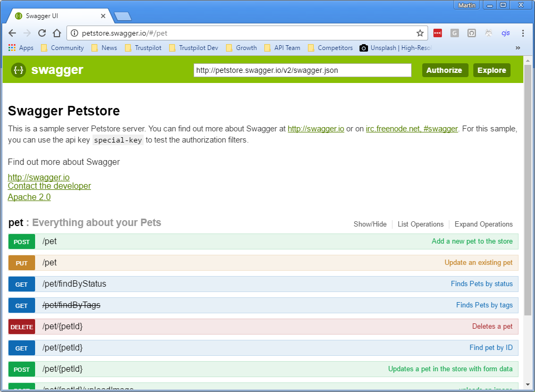Click Expand Operations for pet

point(483,224)
